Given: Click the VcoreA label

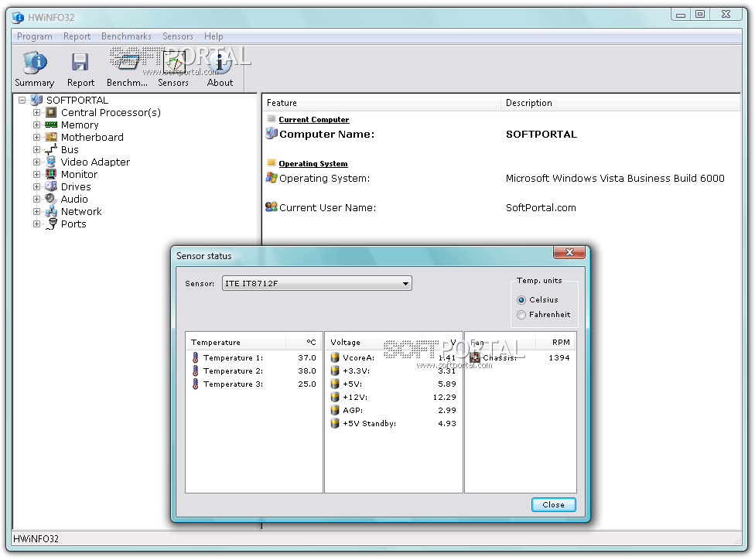Looking at the screenshot, I should pos(358,358).
